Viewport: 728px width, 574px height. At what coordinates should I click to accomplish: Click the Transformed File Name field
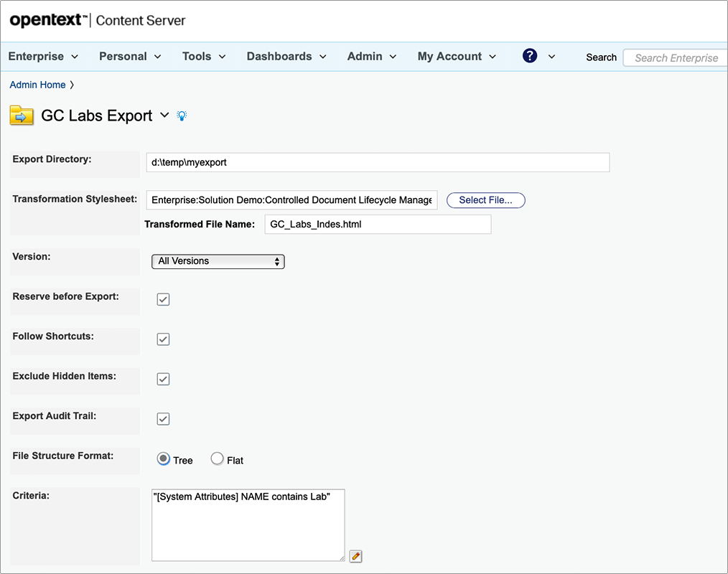coord(378,224)
